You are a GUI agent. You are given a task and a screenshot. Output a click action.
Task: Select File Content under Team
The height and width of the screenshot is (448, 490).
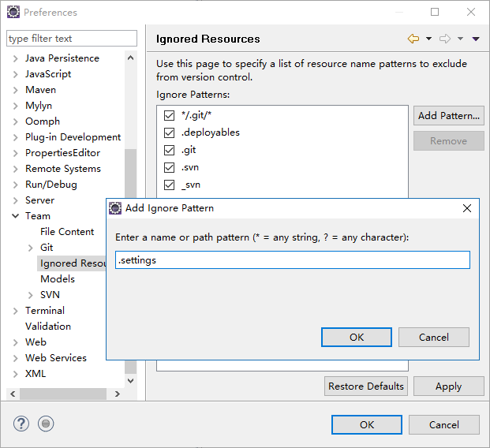pyautogui.click(x=67, y=232)
